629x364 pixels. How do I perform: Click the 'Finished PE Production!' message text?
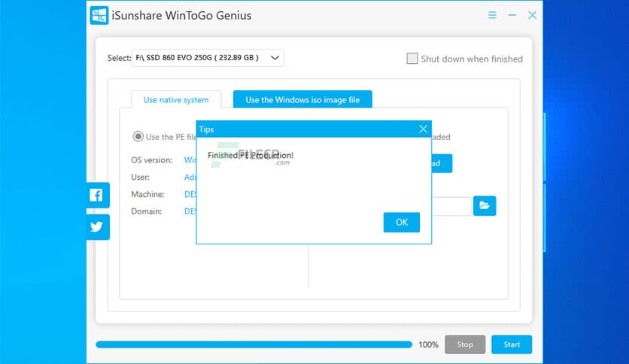tap(251, 155)
